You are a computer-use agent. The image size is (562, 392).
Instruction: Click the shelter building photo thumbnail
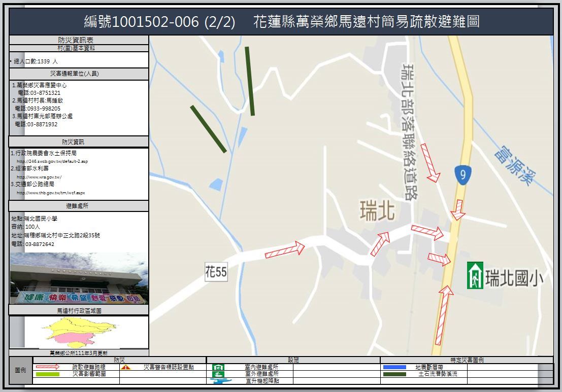(79, 278)
